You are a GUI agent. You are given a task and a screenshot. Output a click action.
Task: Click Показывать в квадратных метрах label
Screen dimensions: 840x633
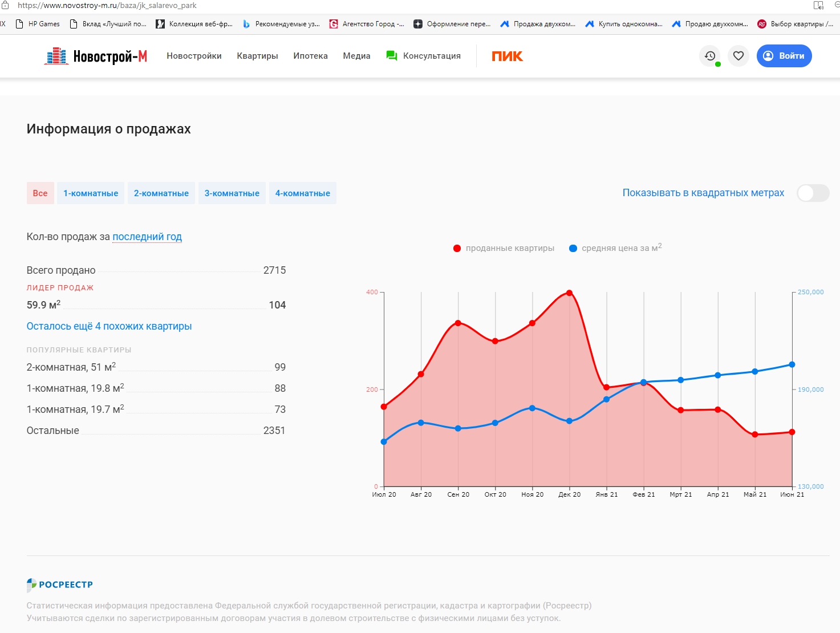(703, 193)
